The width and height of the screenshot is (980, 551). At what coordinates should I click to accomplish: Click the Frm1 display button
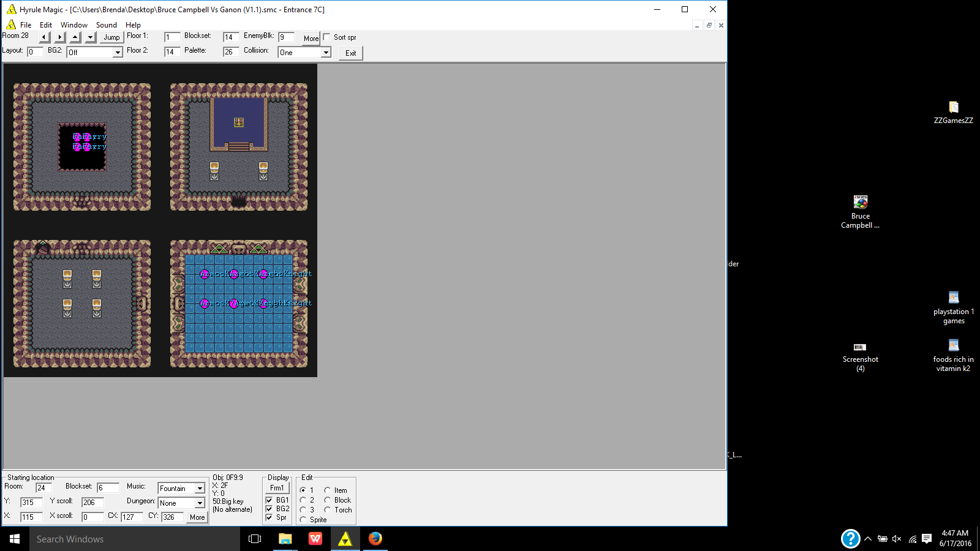(277, 488)
